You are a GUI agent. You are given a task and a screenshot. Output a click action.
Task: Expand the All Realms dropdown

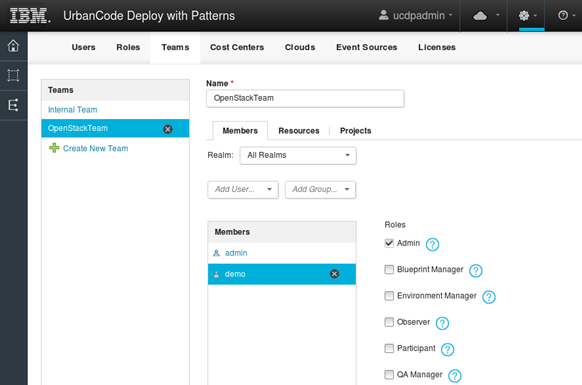[x=298, y=156]
